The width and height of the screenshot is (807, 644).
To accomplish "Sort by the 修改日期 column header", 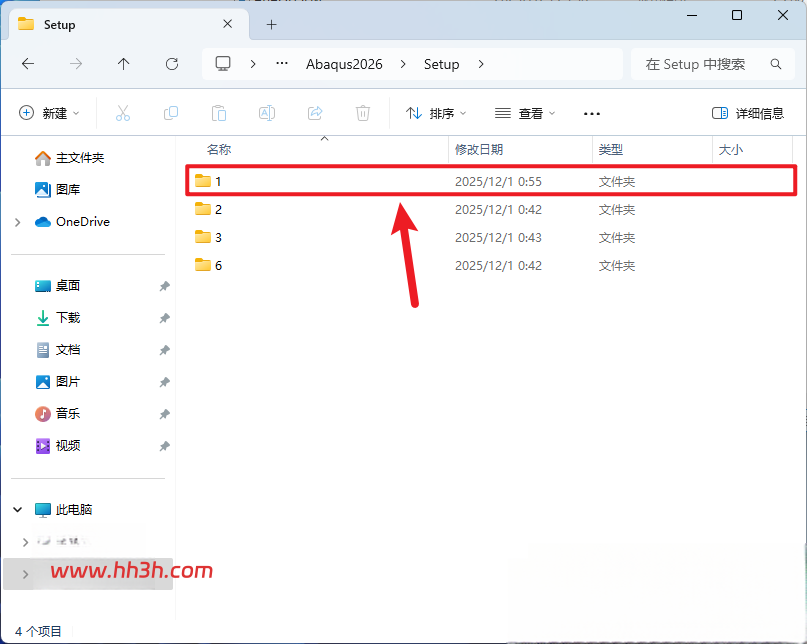I will [479, 149].
